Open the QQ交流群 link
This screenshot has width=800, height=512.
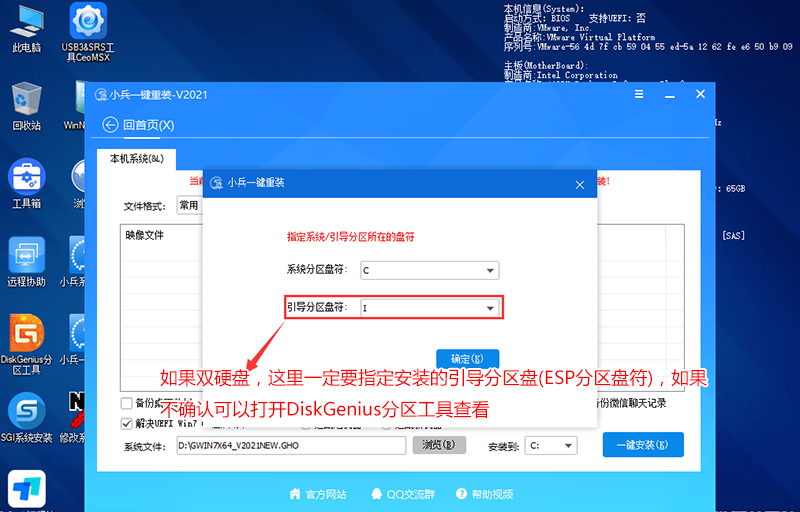pos(403,494)
